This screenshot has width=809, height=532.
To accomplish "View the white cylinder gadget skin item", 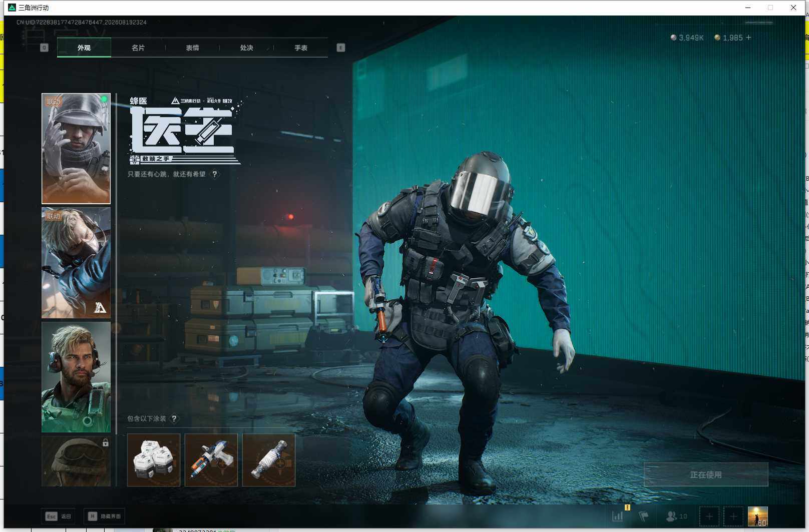I will coord(269,460).
